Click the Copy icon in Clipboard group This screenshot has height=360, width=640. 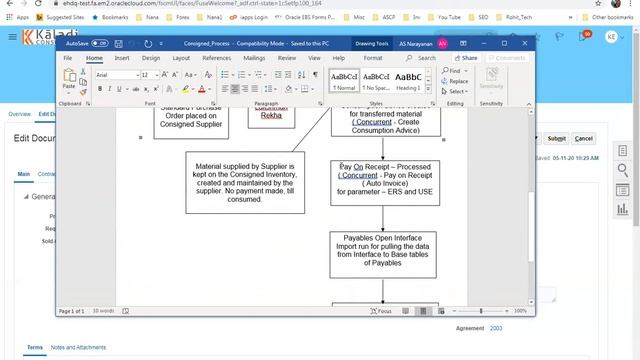point(83,82)
